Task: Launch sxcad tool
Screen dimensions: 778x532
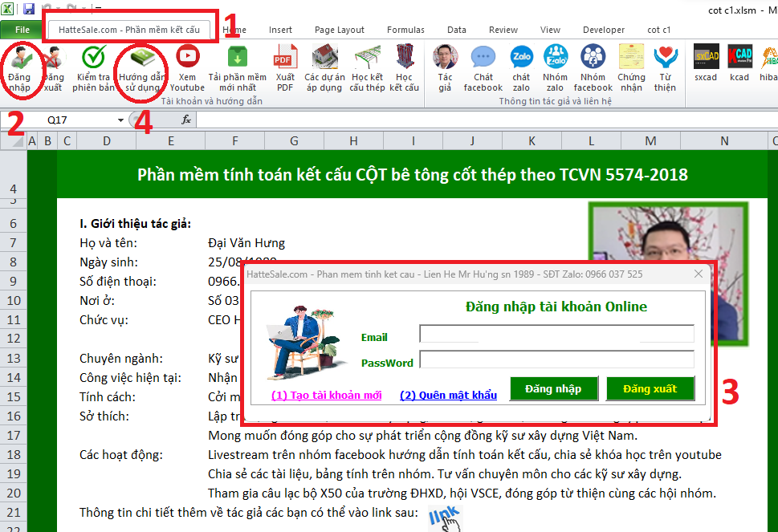Action: click(x=706, y=63)
